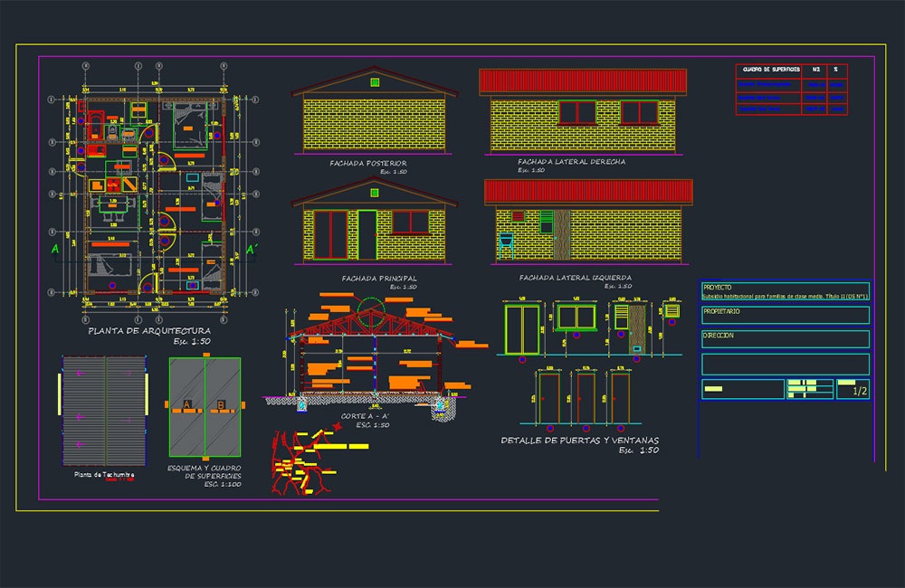Viewport: 905px width, 588px height.
Task: Select the red roof of Fachada Lateral Derecha
Action: pos(582,81)
